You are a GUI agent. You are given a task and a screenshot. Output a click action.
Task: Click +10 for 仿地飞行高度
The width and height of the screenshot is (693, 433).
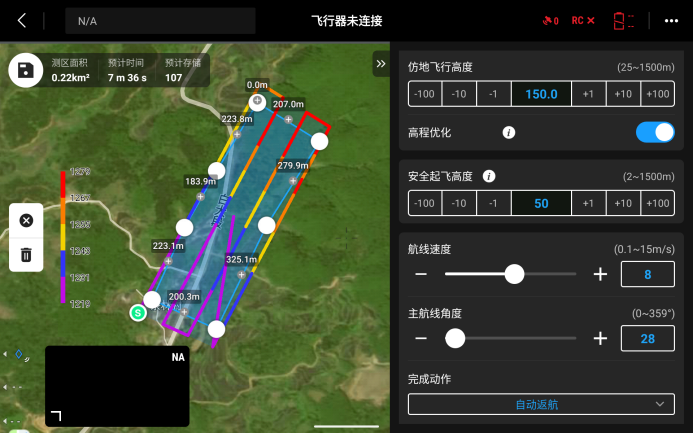(623, 94)
